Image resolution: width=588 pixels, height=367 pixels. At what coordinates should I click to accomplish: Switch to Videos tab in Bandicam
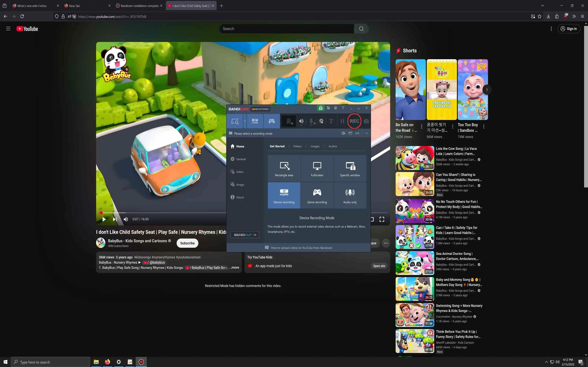tap(297, 146)
